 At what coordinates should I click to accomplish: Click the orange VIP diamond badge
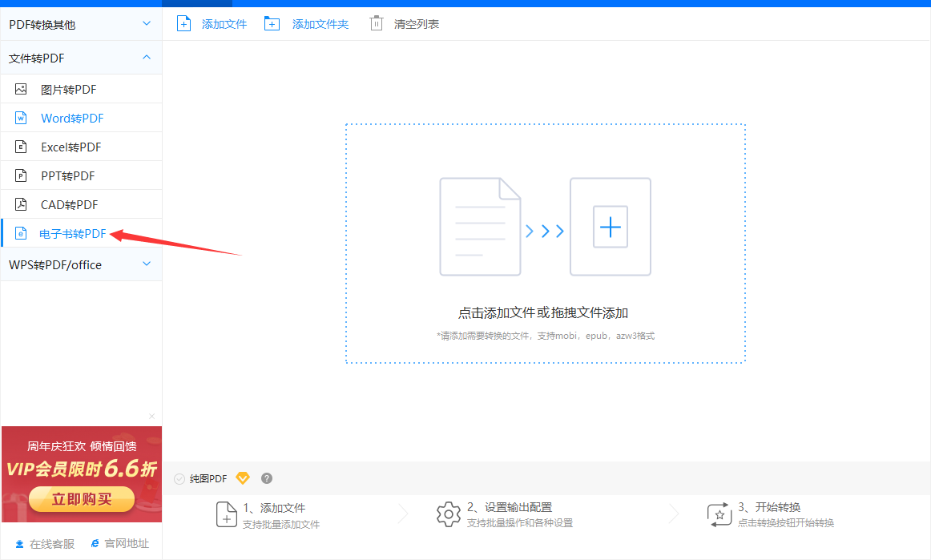pos(243,478)
